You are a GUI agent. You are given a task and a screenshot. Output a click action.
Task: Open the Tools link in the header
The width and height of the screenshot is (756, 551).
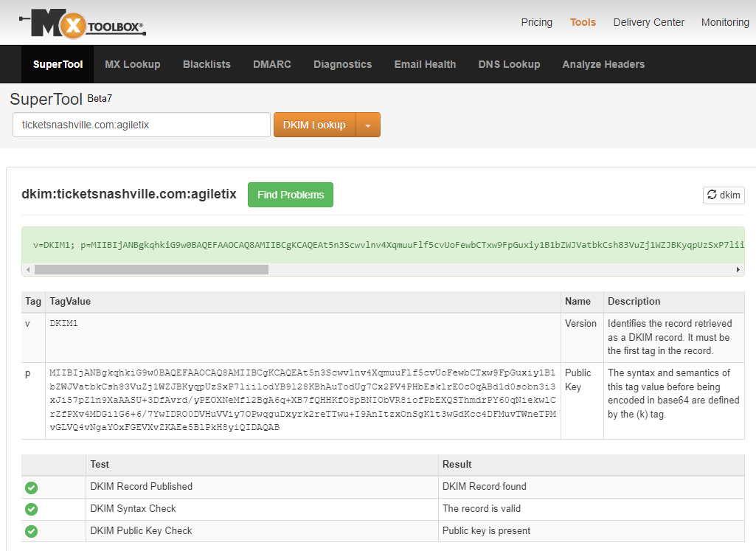583,22
